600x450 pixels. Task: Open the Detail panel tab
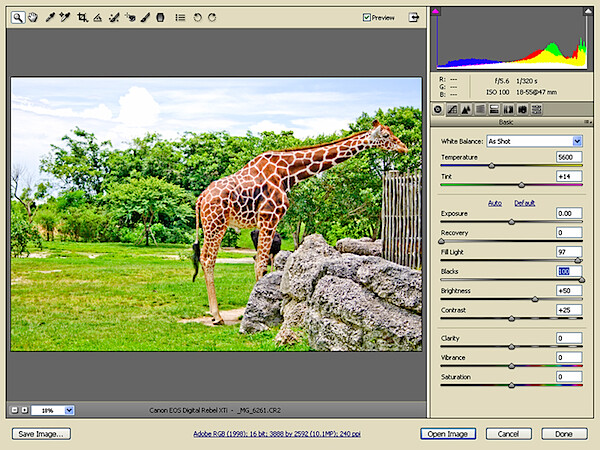point(466,110)
